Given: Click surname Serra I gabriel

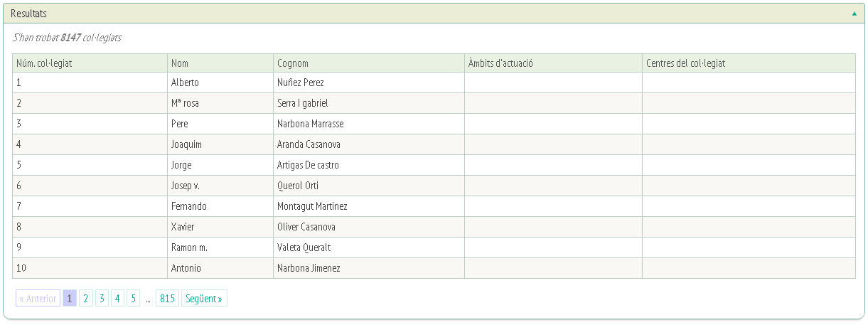Looking at the screenshot, I should pyautogui.click(x=303, y=103).
